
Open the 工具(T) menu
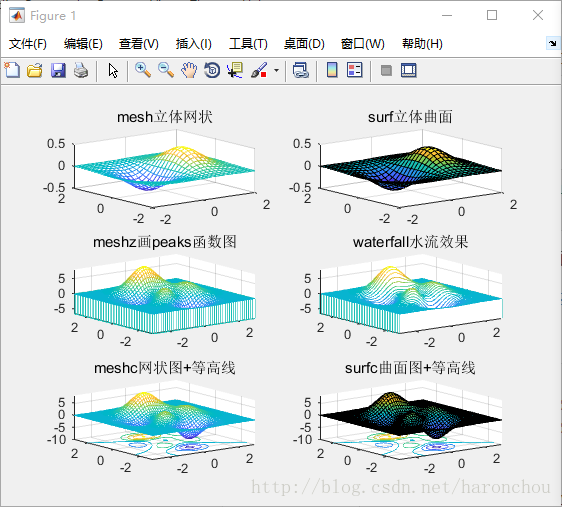(x=248, y=44)
